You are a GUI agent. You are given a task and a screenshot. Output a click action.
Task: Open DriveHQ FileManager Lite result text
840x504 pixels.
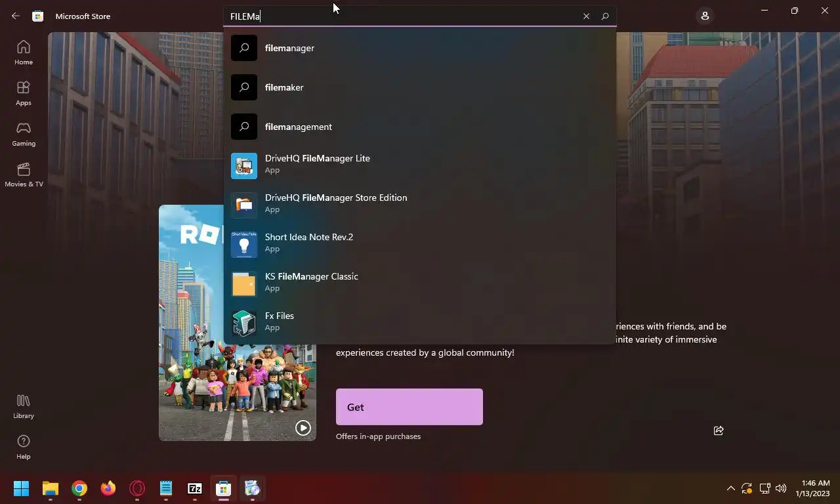pos(318,158)
